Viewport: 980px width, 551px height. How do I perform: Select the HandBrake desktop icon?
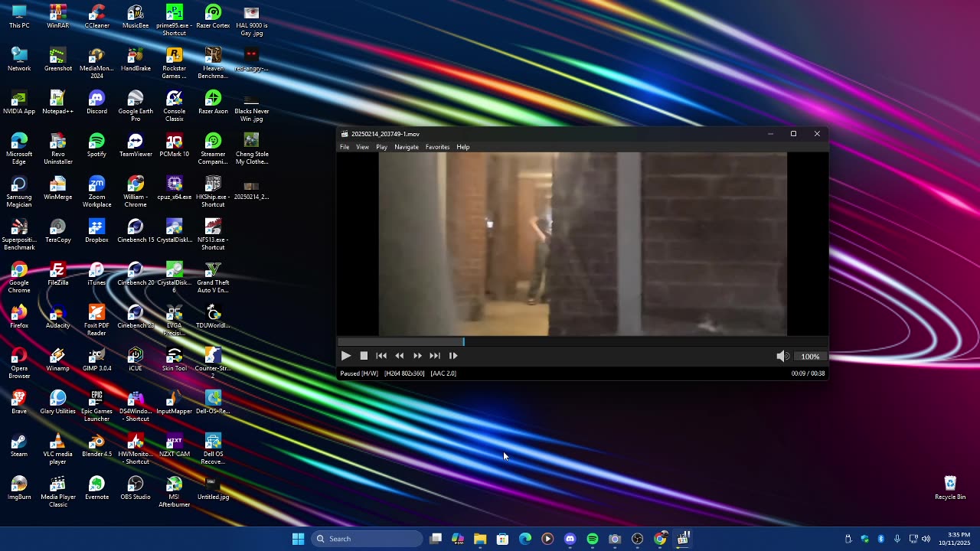pos(136,60)
